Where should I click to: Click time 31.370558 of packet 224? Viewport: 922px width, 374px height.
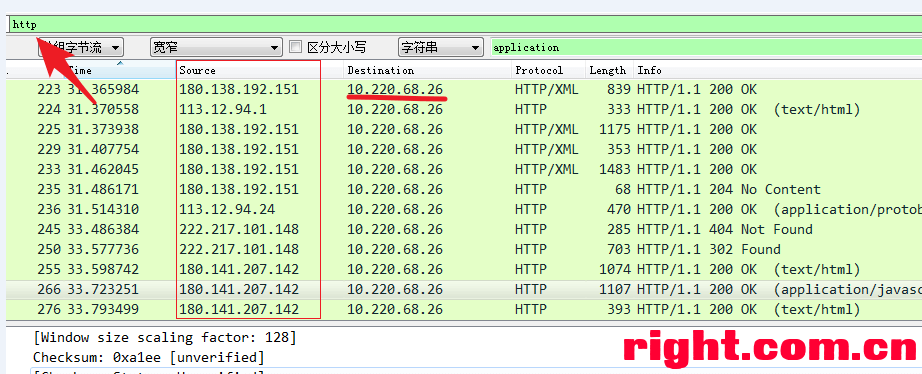[103, 109]
